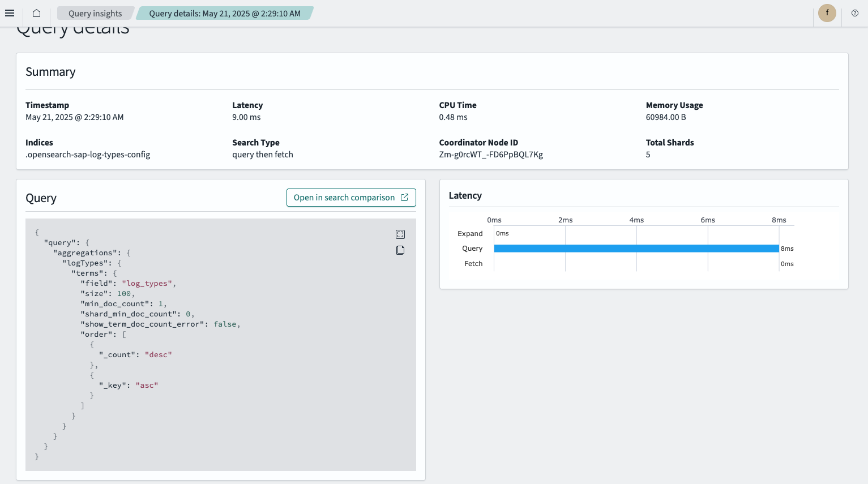Click the 8ms label beside Query bar

[787, 249]
